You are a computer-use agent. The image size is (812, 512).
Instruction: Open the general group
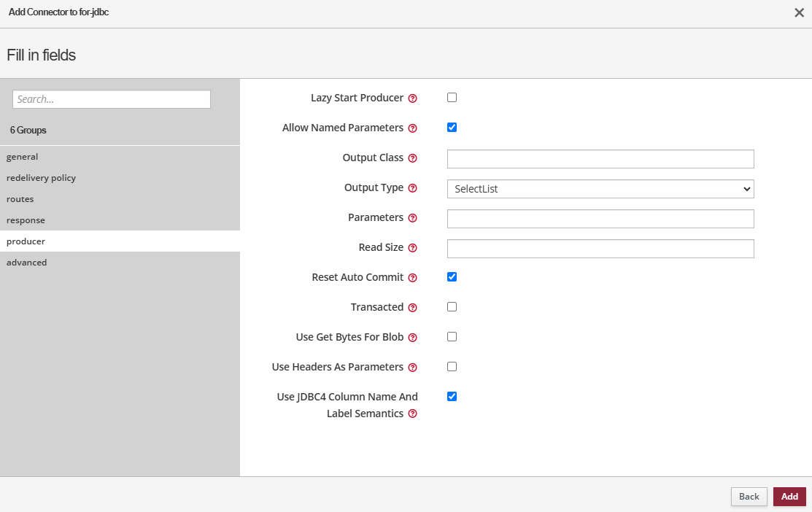tap(22, 157)
